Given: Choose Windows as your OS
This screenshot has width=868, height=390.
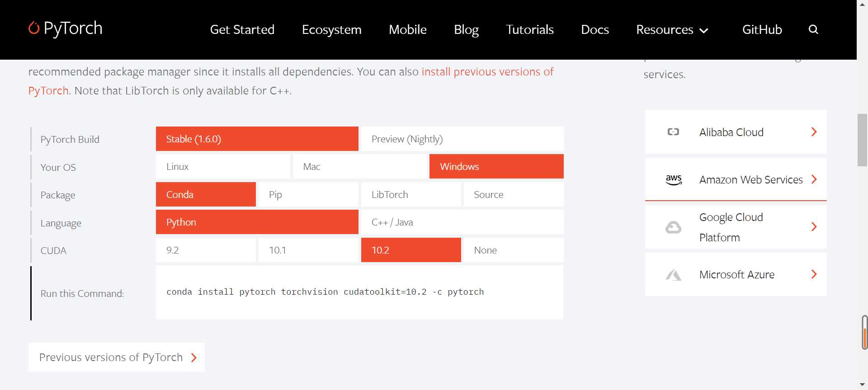Looking at the screenshot, I should point(496,166).
